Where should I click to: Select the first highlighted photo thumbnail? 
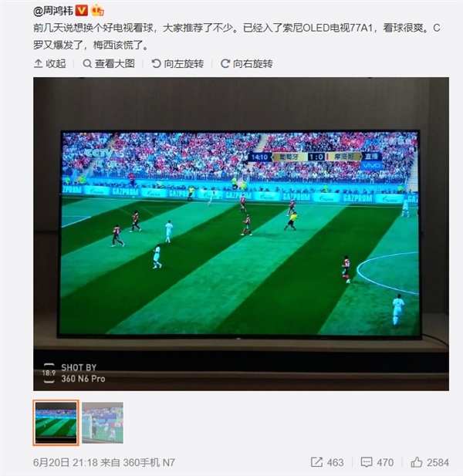[x=56, y=423]
